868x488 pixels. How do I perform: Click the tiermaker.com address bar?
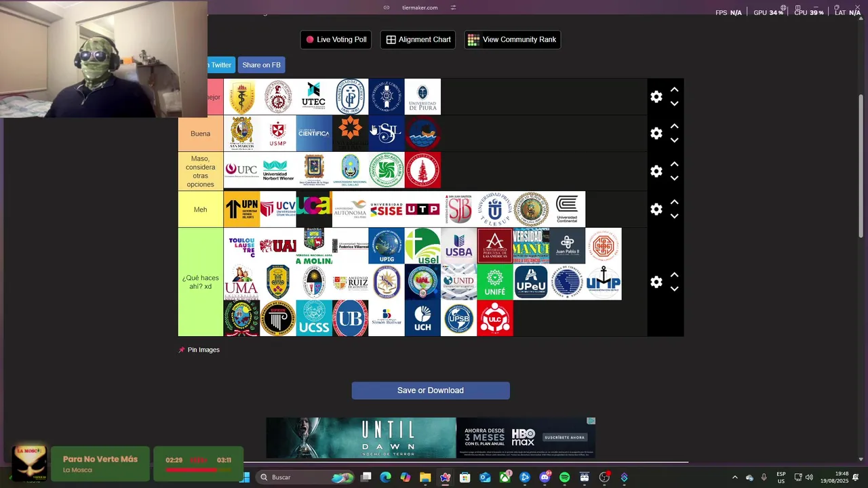(x=420, y=7)
